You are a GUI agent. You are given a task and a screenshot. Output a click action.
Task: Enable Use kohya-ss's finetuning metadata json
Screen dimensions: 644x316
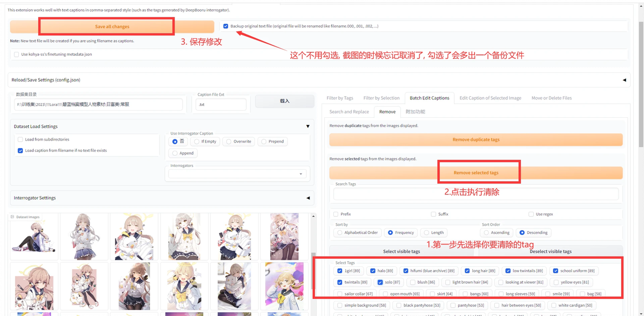pos(16,54)
